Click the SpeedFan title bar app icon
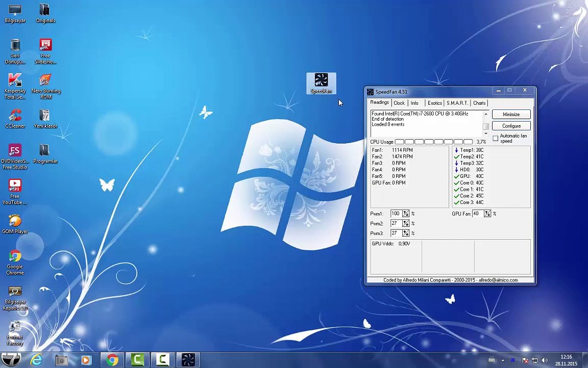Viewport: 588px width, 368px height. pos(370,92)
